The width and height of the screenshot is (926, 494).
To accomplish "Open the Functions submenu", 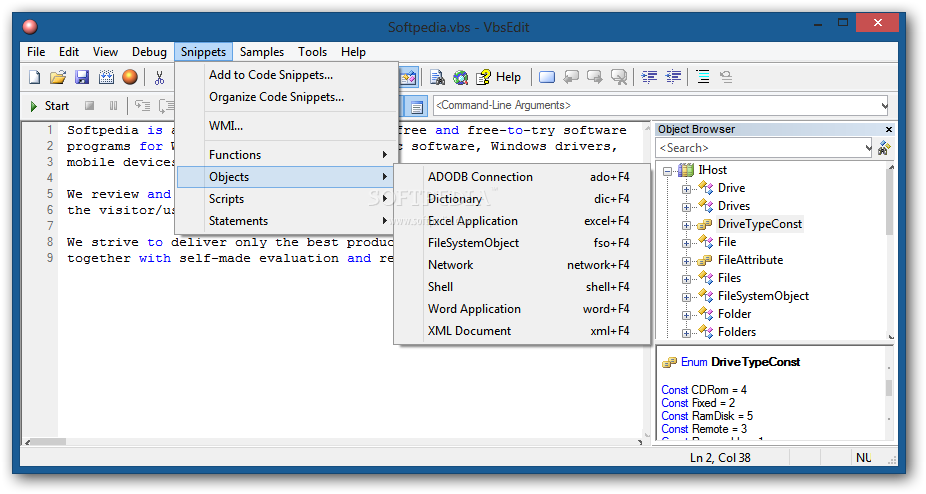I will 286,155.
